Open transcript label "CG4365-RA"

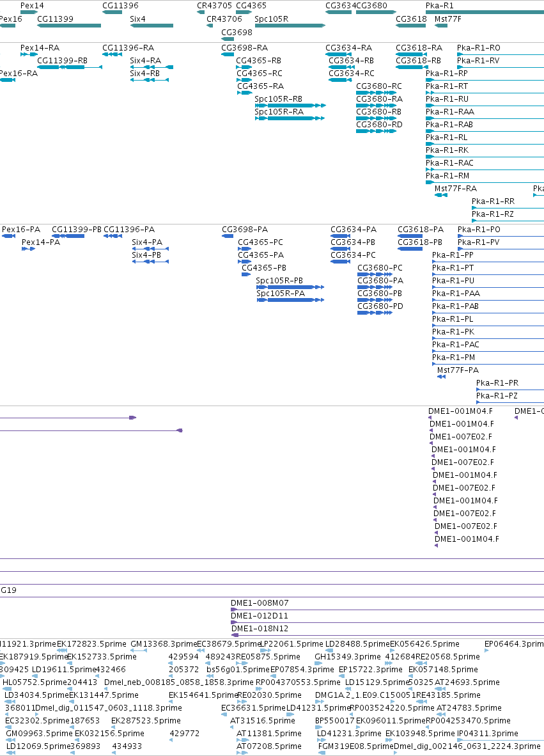[261, 86]
